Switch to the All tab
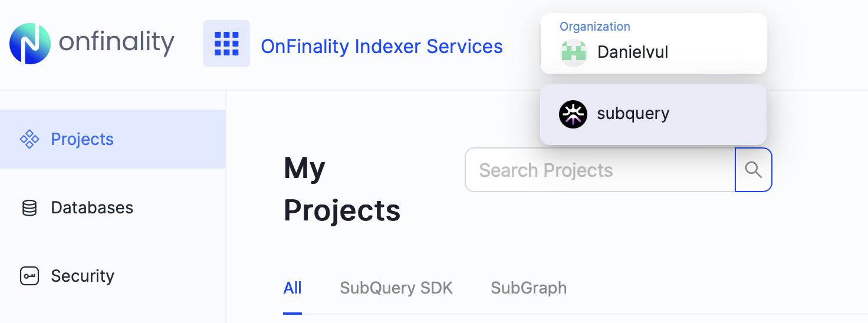This screenshot has height=323, width=868. [292, 288]
